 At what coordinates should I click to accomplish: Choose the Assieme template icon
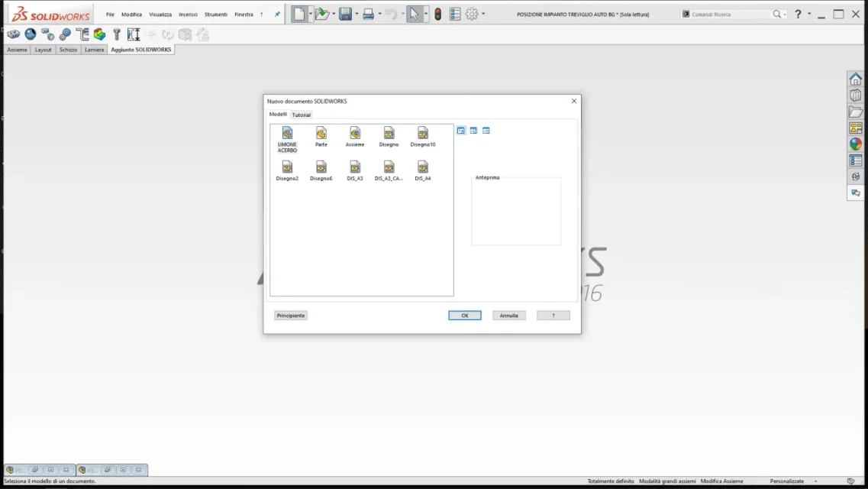[x=355, y=136]
